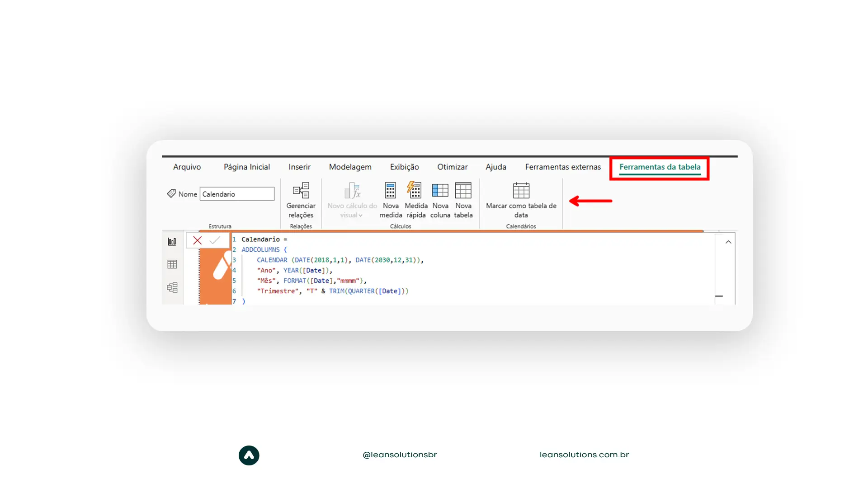The width and height of the screenshot is (868, 488).
Task: Click the Nome field containing Calendario
Action: coord(237,194)
